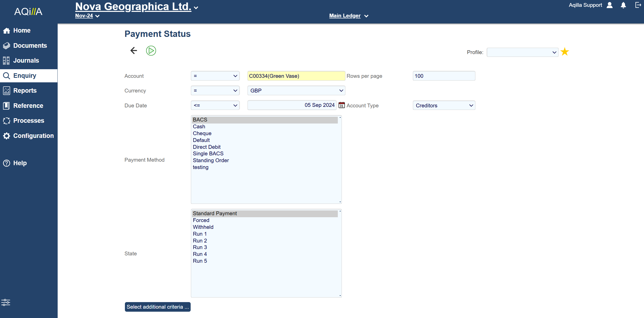Open the Main Ledger link

click(x=345, y=16)
